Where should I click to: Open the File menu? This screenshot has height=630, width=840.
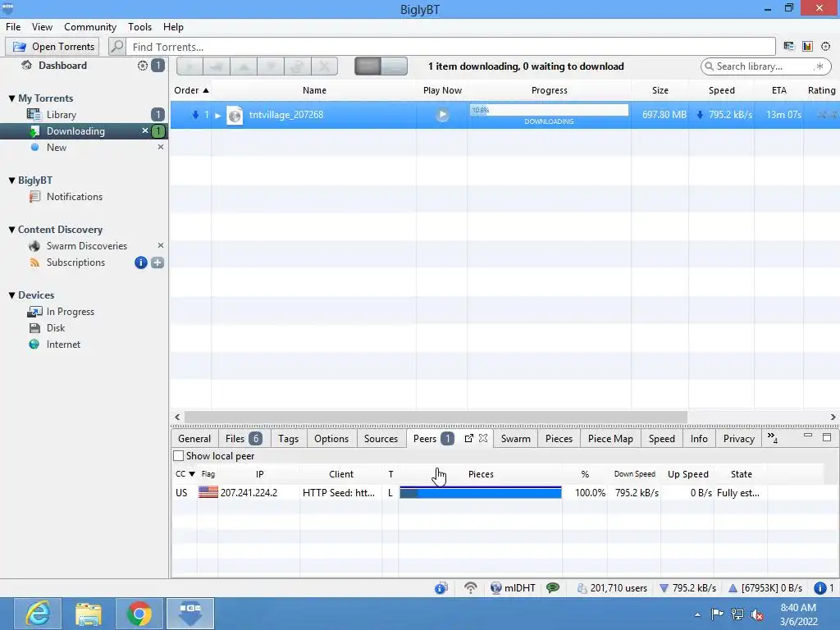tap(13, 27)
